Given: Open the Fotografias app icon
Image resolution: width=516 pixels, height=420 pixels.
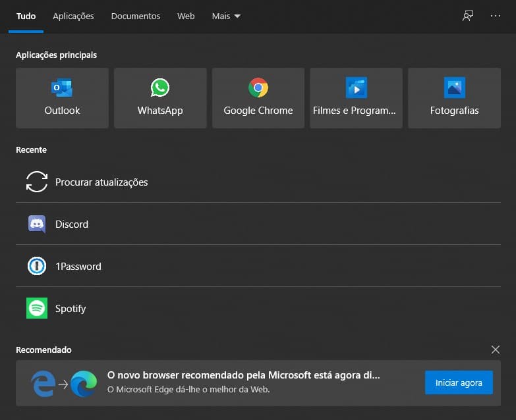Looking at the screenshot, I should pos(455,88).
